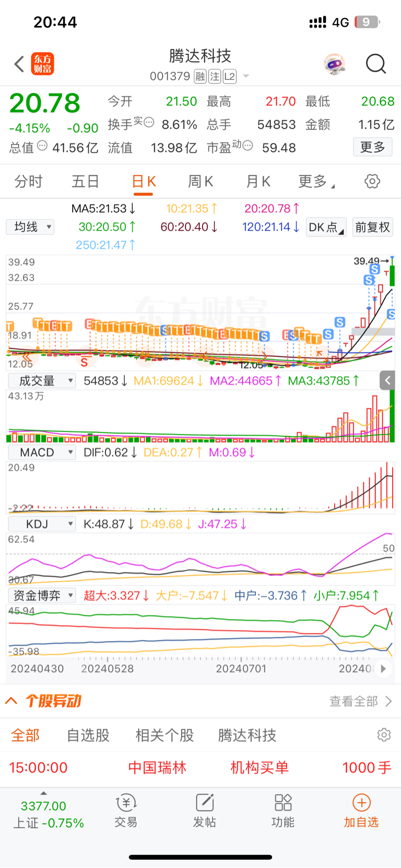This screenshot has height=868, width=401.
Task: Tap the 小户:7.954 capital flow value
Action: coord(346,596)
